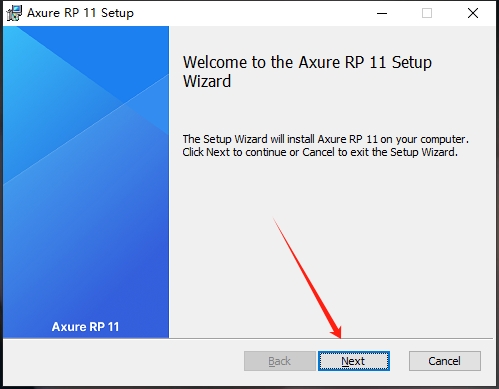The height and width of the screenshot is (389, 499).
Task: Click the greyed-out Back button
Action: (x=280, y=361)
